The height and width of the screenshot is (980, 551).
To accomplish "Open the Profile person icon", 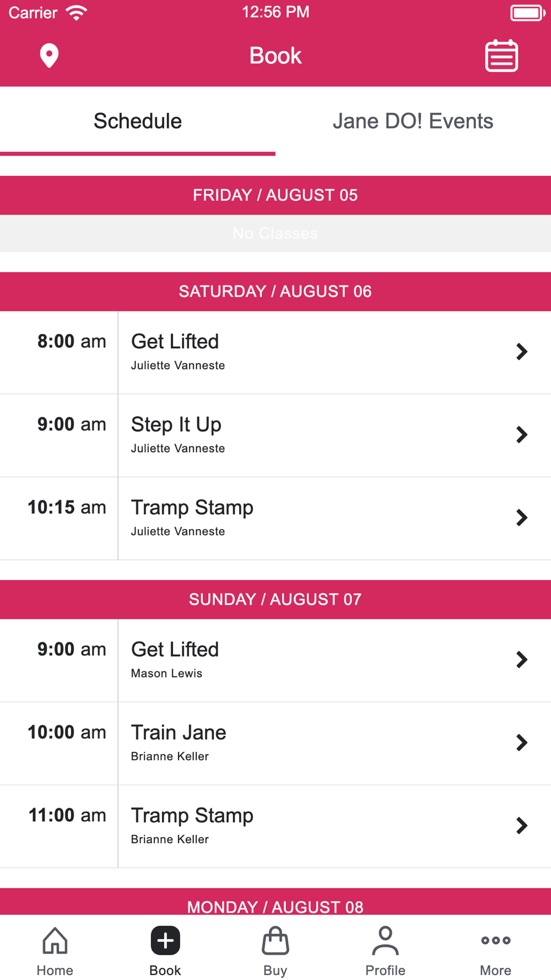I will click(x=385, y=940).
